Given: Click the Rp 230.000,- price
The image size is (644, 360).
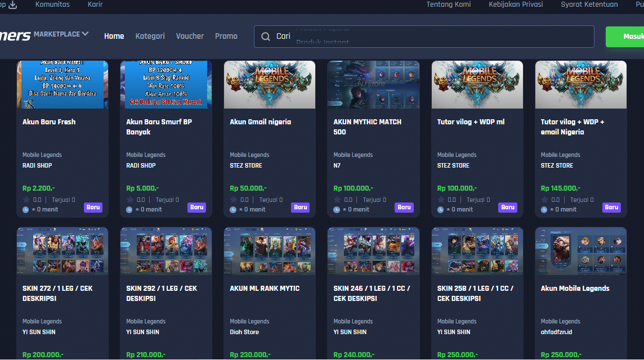Looking at the screenshot, I should pos(250,355).
